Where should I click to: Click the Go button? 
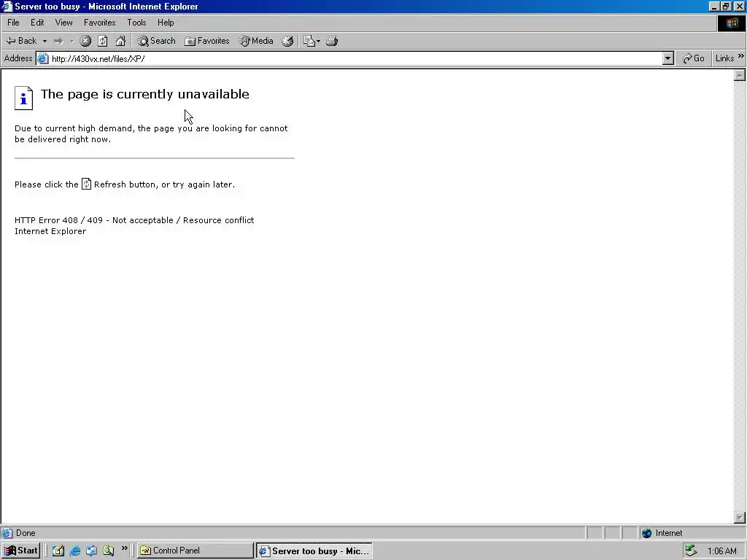click(694, 58)
